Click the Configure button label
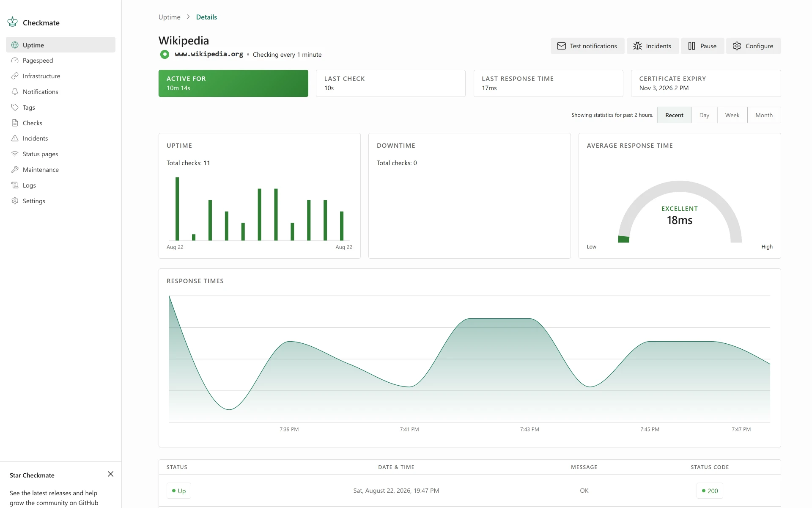 759,46
